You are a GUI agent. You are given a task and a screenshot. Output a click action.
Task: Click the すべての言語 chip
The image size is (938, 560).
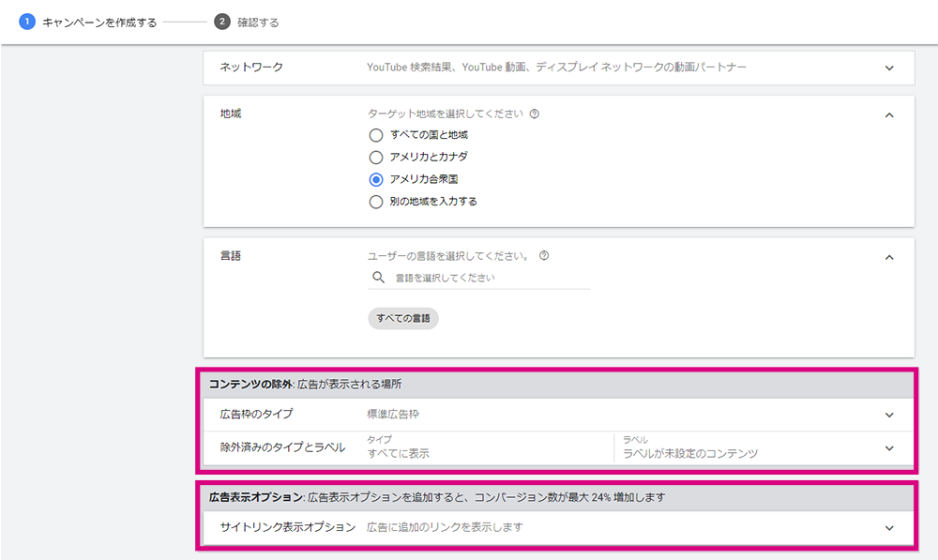pyautogui.click(x=403, y=318)
